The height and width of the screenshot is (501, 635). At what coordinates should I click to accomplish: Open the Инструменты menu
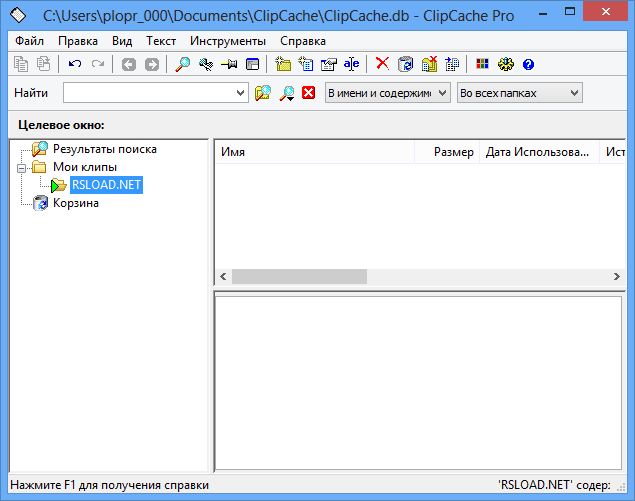pos(228,41)
